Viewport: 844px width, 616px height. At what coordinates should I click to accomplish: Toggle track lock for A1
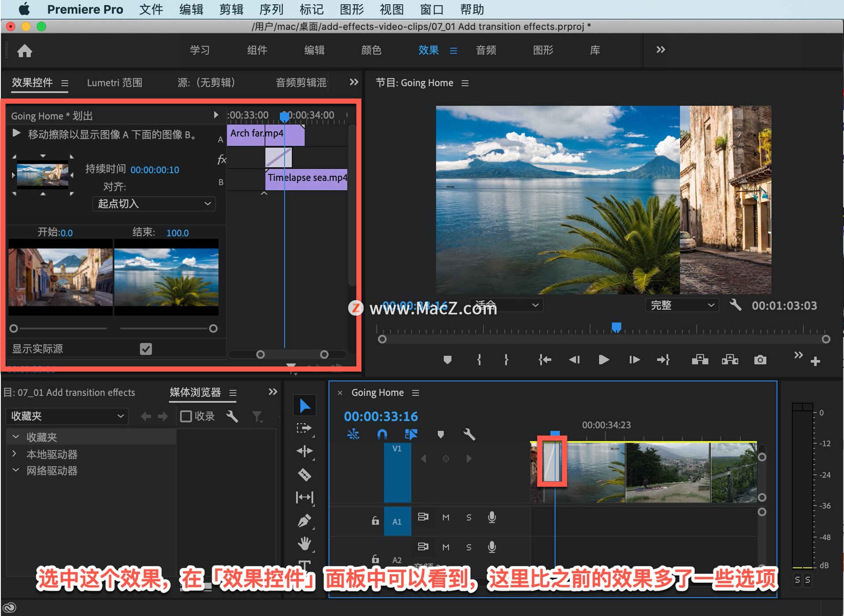375,521
